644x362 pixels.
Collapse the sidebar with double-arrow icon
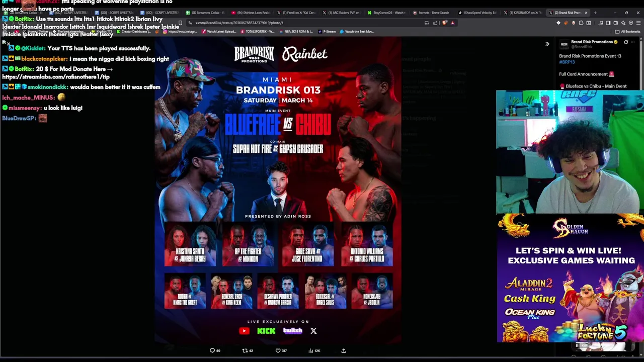point(547,44)
